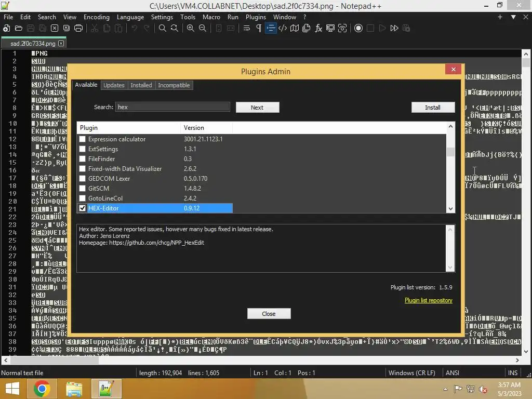Open the Plugin list repository link
This screenshot has height=399, width=532.
(x=428, y=300)
